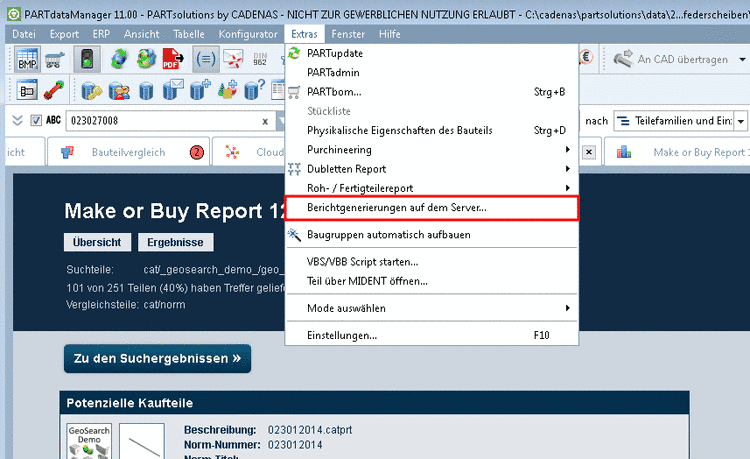750x459 pixels.
Task: Open the Ansicht menu
Action: [x=142, y=34]
